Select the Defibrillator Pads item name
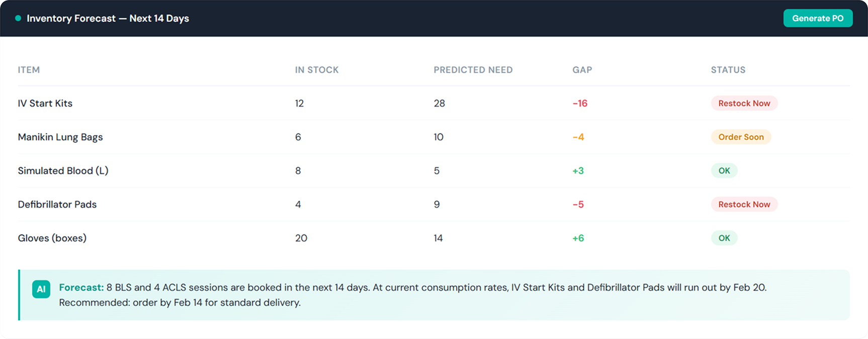 57,204
